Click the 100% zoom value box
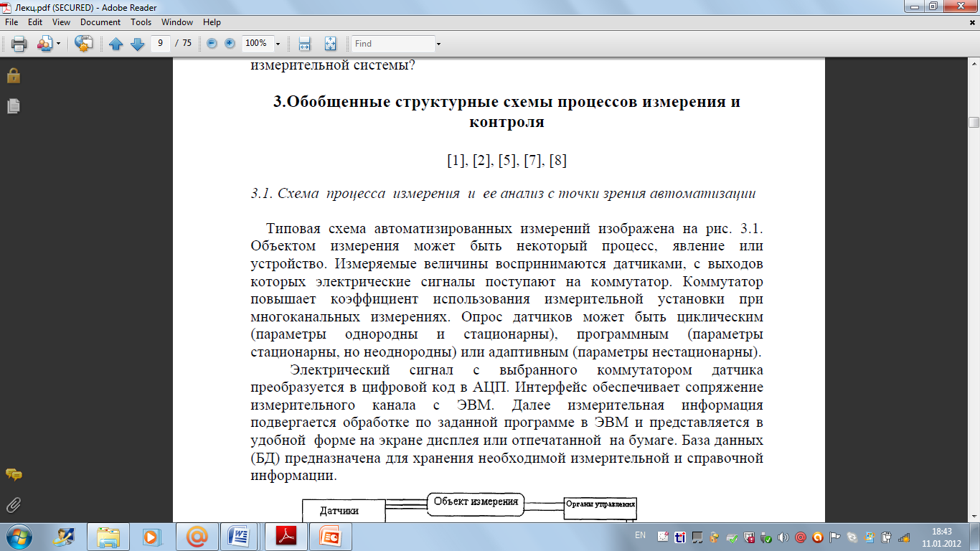 (x=257, y=43)
